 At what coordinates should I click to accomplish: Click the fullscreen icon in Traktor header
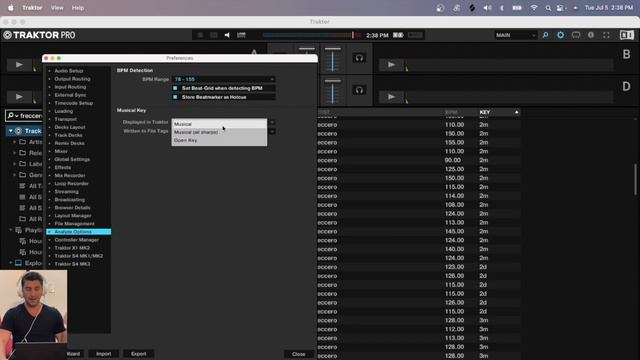tap(607, 35)
